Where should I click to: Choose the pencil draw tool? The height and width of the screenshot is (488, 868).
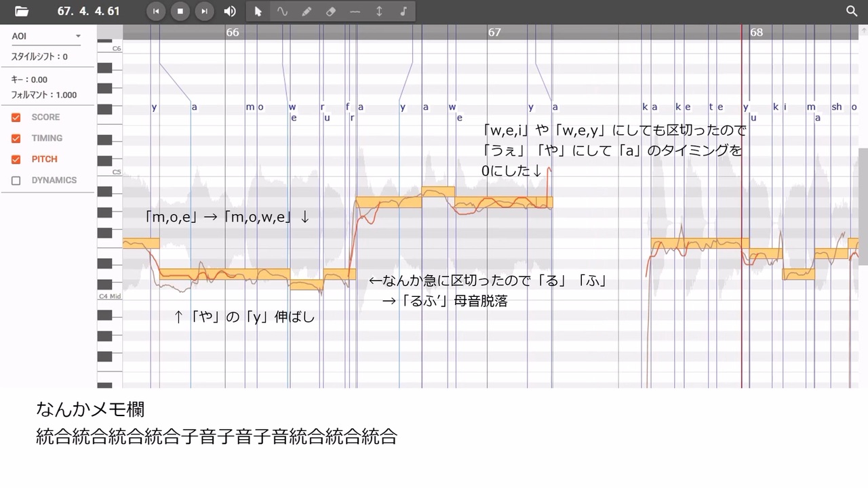coord(307,11)
